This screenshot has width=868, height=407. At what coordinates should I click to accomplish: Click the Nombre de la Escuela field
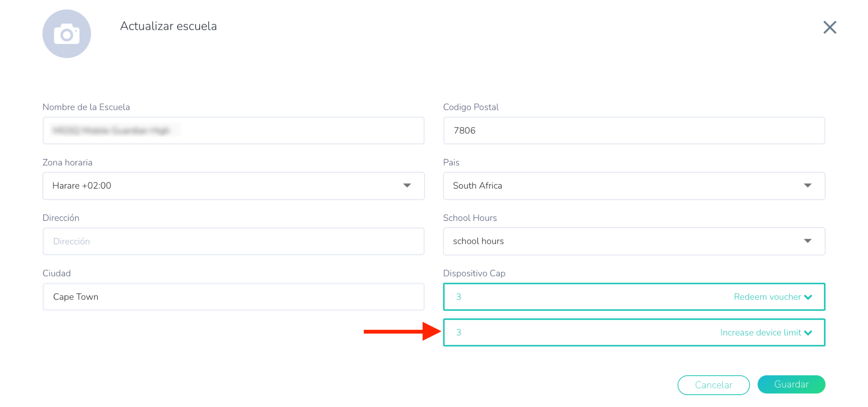[233, 131]
